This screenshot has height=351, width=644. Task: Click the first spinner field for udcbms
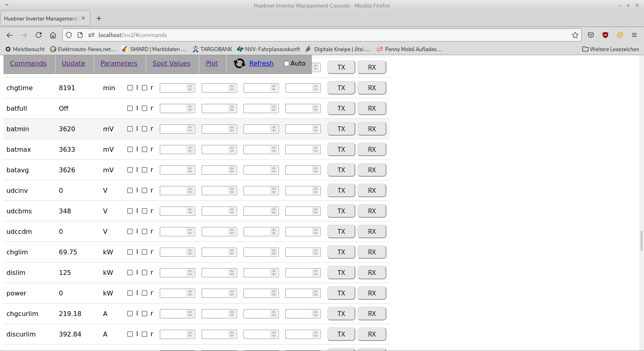(174, 211)
